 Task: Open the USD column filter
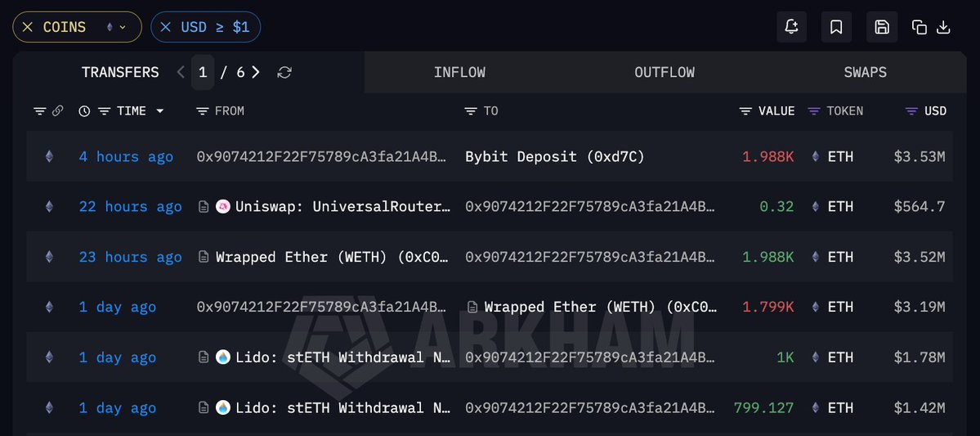point(912,110)
